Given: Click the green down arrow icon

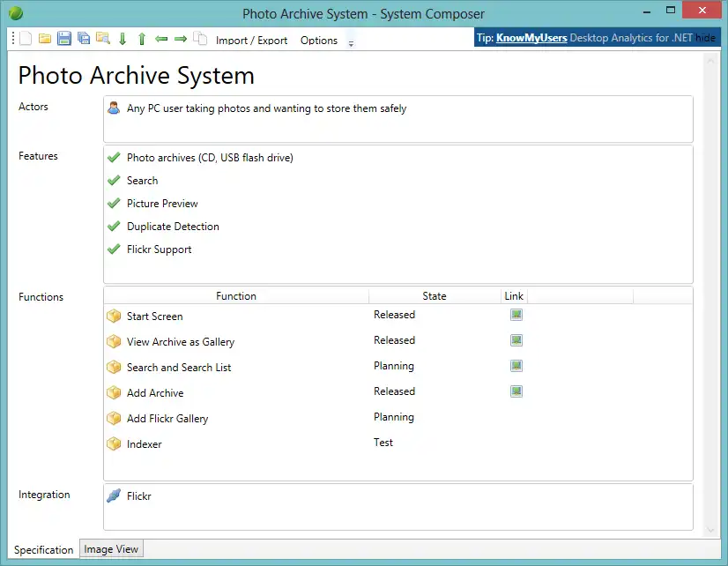Looking at the screenshot, I should click(x=123, y=39).
